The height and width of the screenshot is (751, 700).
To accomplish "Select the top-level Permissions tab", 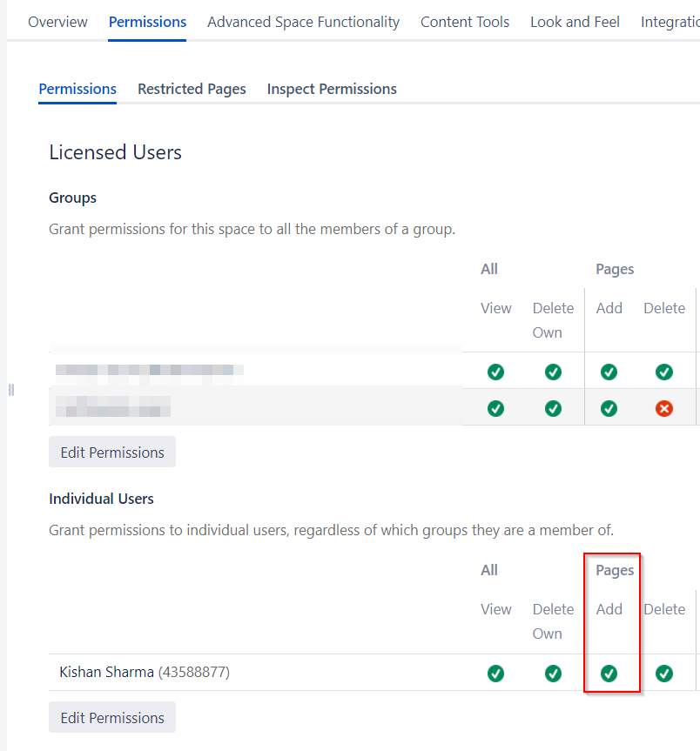I will (147, 22).
